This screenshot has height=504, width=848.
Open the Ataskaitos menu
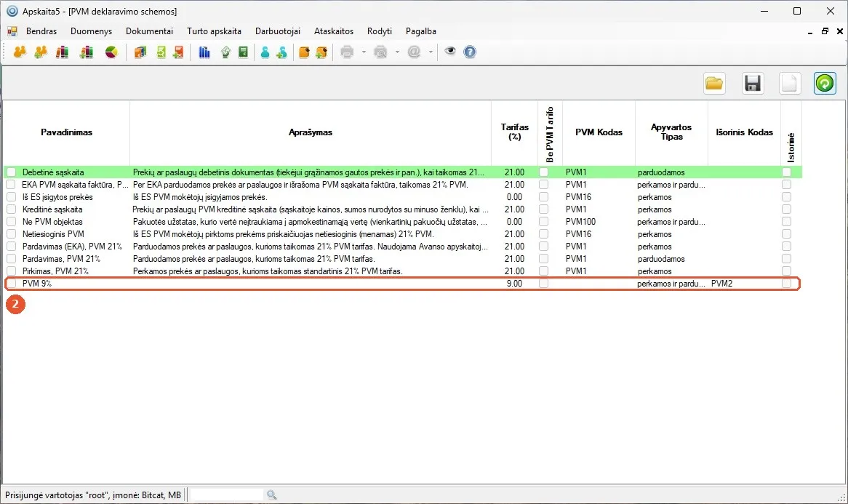334,31
